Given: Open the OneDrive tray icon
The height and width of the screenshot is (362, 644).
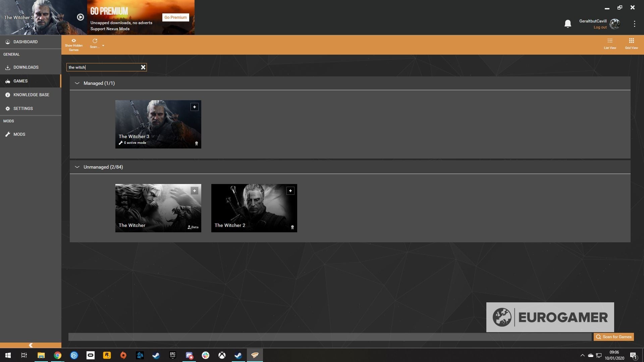Looking at the screenshot, I should coord(591,355).
